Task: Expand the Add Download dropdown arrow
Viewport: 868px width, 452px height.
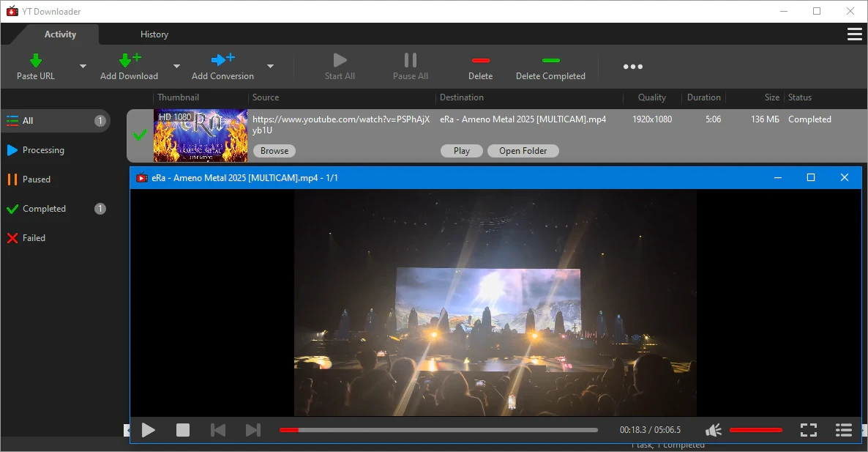Action: pos(176,67)
